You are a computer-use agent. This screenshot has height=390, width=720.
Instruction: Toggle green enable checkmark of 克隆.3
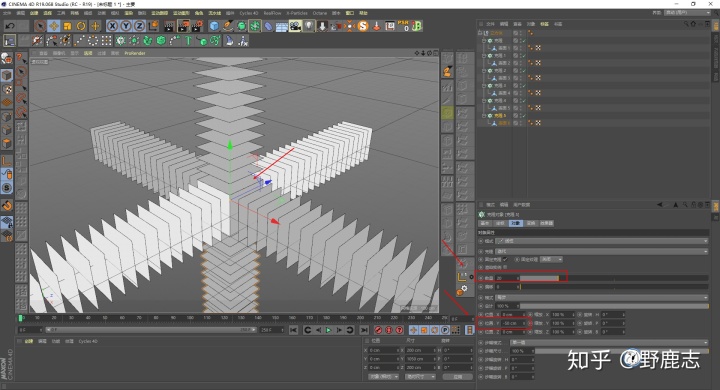pos(524,85)
